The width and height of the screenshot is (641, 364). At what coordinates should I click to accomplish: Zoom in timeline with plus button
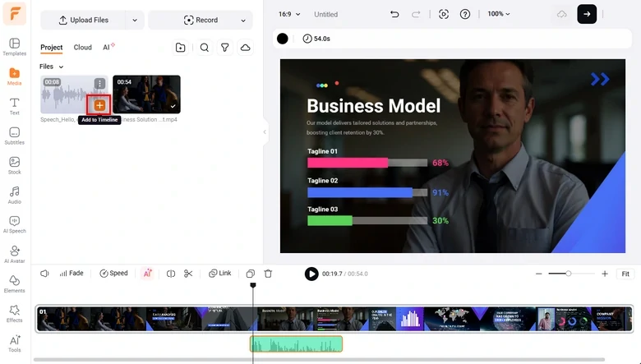point(605,274)
